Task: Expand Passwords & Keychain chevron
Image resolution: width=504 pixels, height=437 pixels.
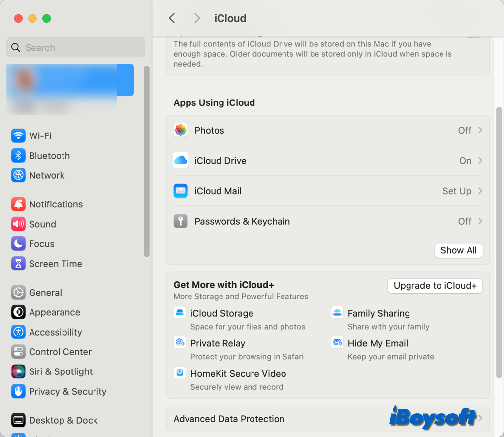Action: click(480, 221)
